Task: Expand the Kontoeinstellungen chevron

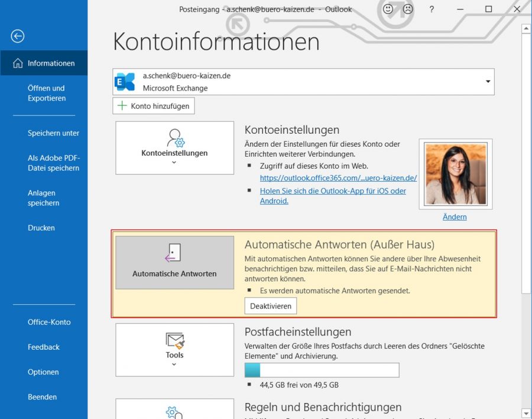Action: pos(174,162)
